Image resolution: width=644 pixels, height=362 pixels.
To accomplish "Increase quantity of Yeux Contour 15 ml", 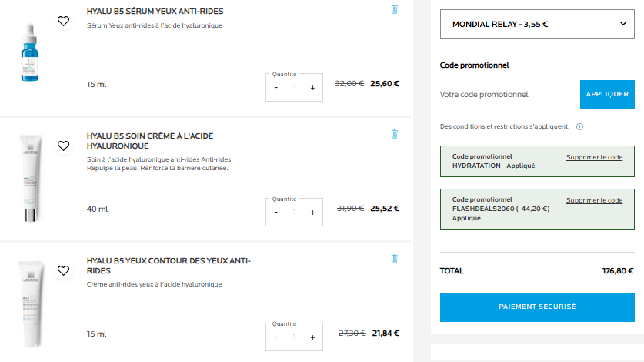I will pyautogui.click(x=312, y=337).
